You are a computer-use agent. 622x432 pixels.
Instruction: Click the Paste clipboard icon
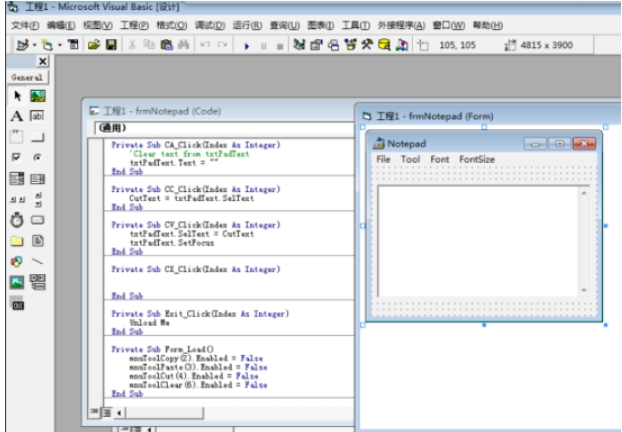click(167, 44)
